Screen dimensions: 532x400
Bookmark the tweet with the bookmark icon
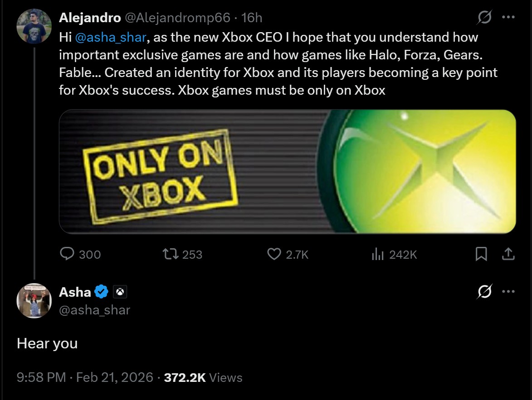[x=481, y=254]
